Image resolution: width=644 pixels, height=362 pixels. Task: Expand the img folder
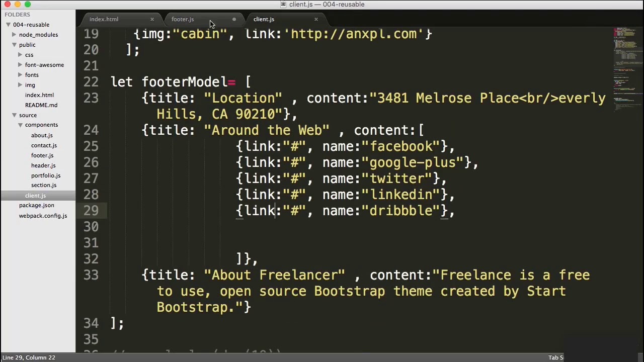click(x=20, y=85)
